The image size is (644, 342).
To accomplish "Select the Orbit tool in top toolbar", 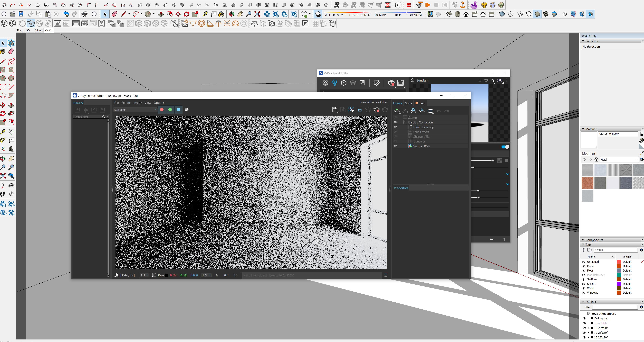I will tap(232, 14).
